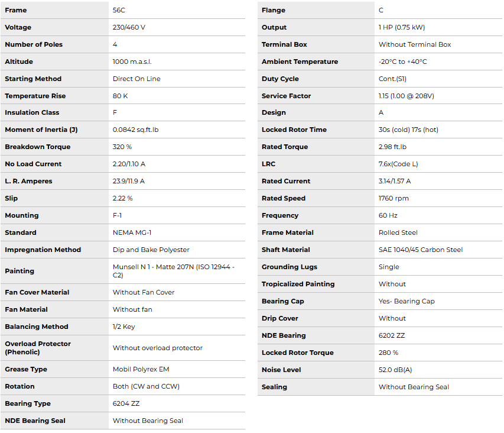Click the Output 1 HP (0.75 kW) value
Viewport: 504px width, 433px height.
click(402, 27)
